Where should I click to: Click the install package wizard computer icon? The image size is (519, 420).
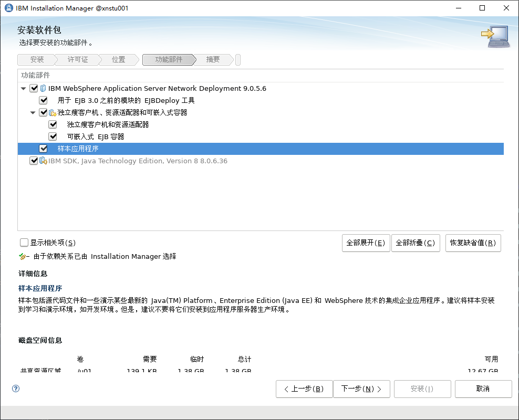(x=495, y=36)
